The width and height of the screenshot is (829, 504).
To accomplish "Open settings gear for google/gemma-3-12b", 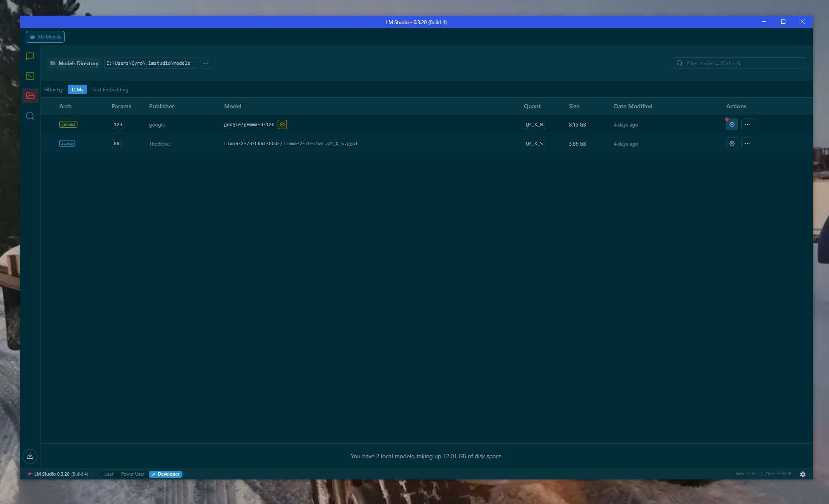I will pyautogui.click(x=732, y=124).
